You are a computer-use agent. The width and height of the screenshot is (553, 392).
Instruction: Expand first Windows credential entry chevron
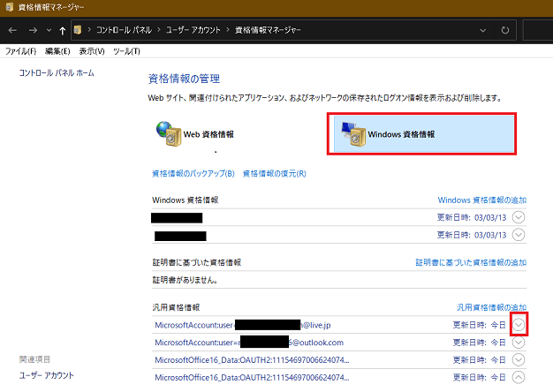pyautogui.click(x=519, y=217)
